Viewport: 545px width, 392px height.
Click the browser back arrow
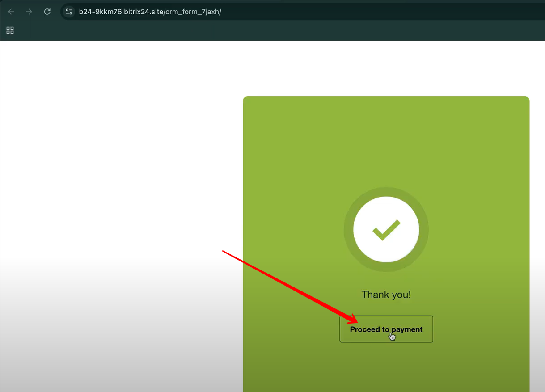tap(11, 12)
